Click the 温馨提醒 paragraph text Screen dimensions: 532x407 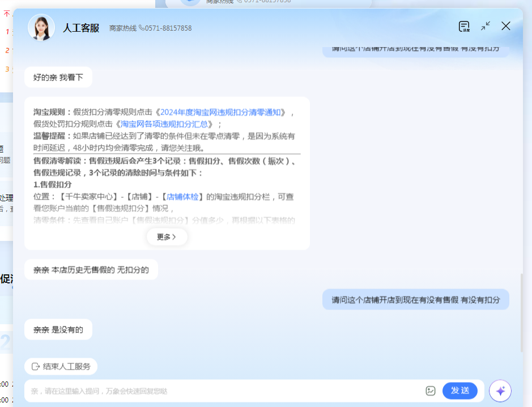click(164, 142)
